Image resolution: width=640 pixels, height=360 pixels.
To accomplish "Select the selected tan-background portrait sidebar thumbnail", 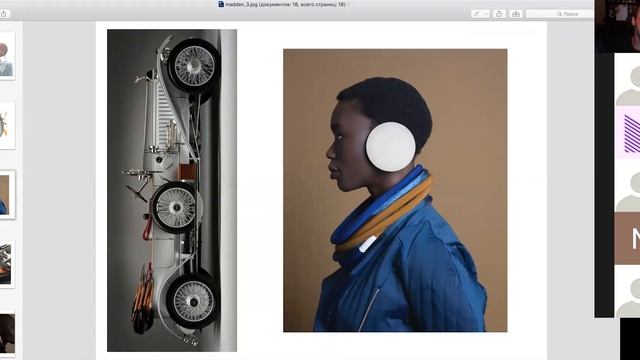I will point(6,195).
